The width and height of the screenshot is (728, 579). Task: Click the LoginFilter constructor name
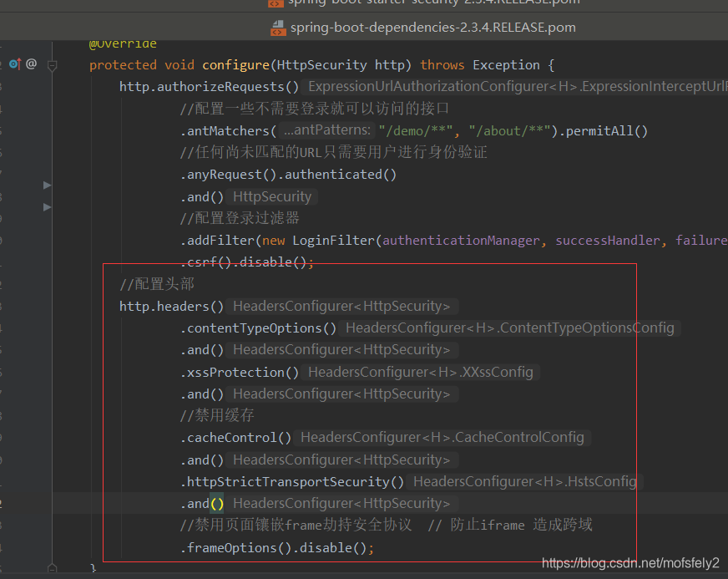[x=333, y=241]
